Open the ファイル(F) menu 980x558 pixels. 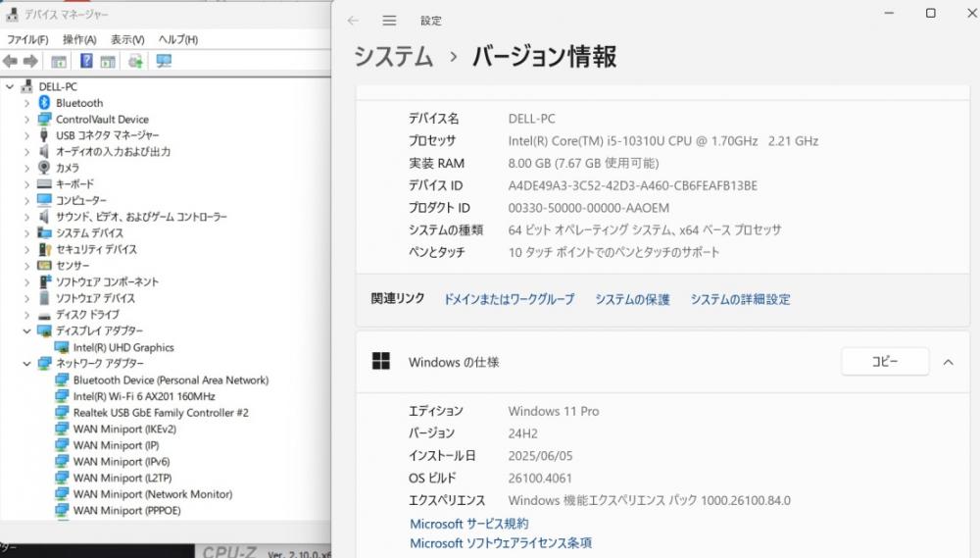click(x=27, y=39)
